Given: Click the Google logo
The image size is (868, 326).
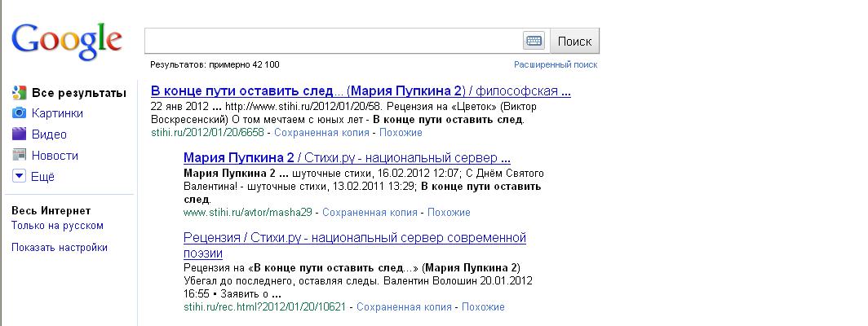Looking at the screenshot, I should 66,42.
